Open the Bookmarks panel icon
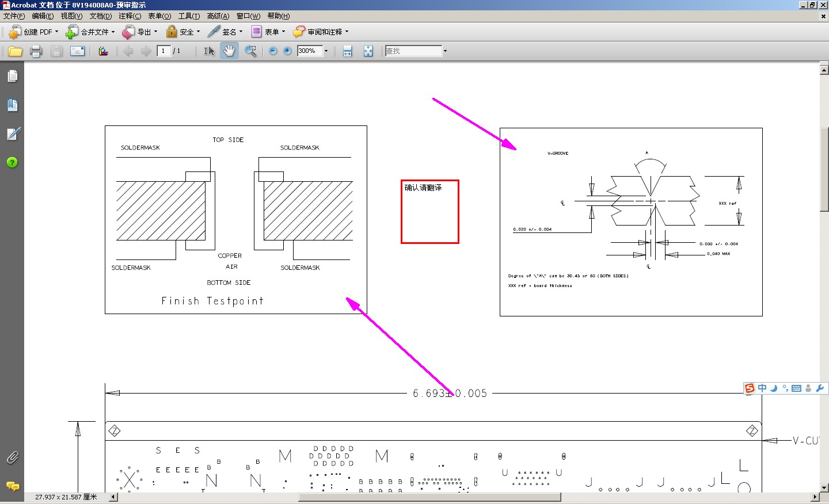829x504 pixels. click(x=13, y=105)
